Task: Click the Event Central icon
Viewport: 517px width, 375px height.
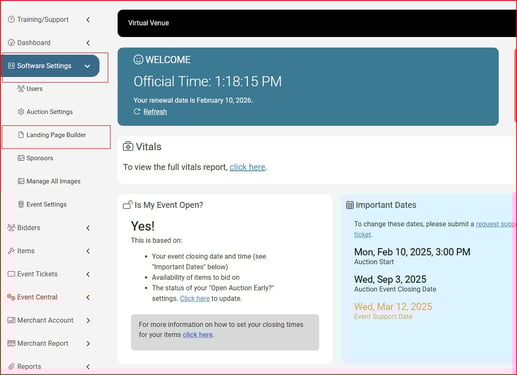Action: pyautogui.click(x=11, y=297)
